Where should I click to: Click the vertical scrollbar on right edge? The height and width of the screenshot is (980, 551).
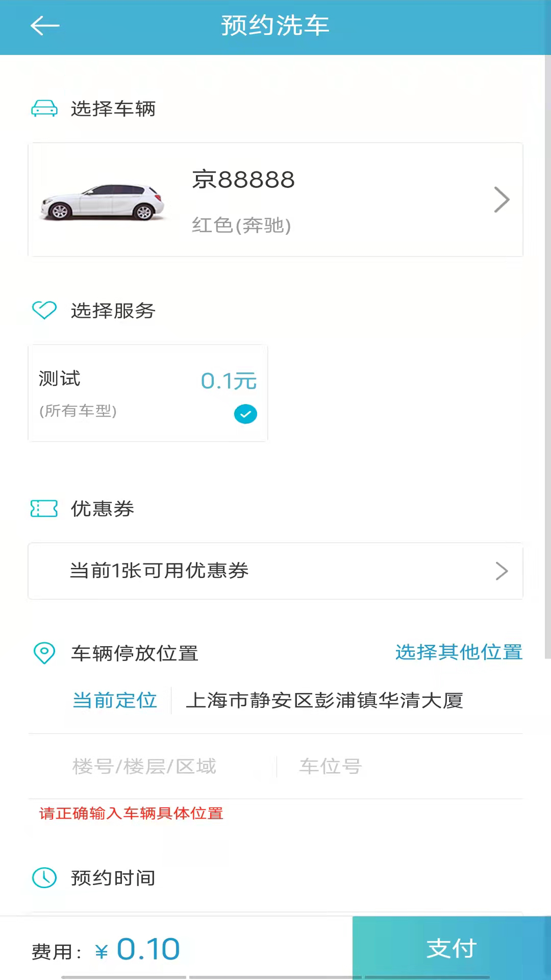coord(547,357)
